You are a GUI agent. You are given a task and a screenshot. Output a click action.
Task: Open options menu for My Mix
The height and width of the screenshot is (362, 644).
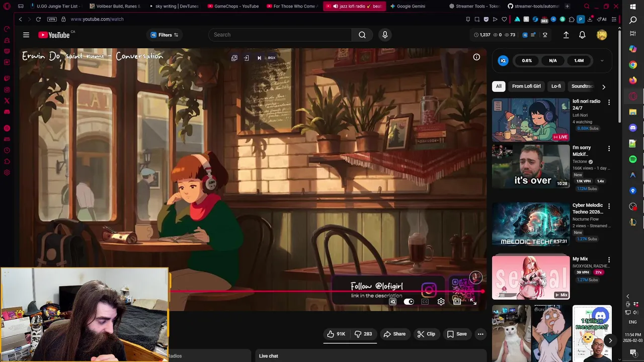[609, 260]
